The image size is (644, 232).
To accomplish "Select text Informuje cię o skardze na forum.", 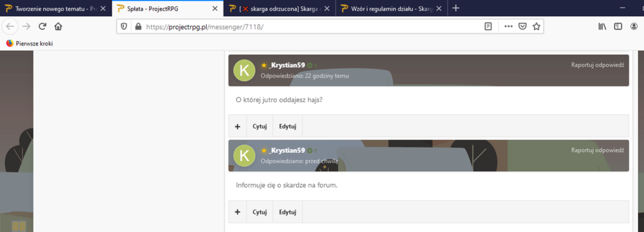I will (287, 185).
